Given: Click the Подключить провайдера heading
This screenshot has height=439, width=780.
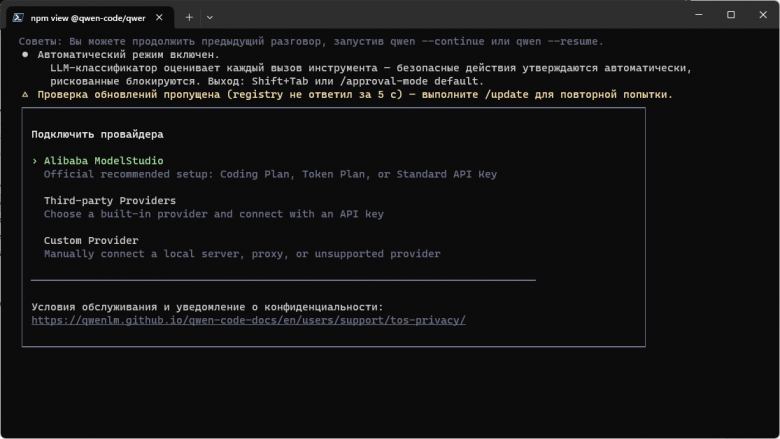Looking at the screenshot, I should click(98, 134).
